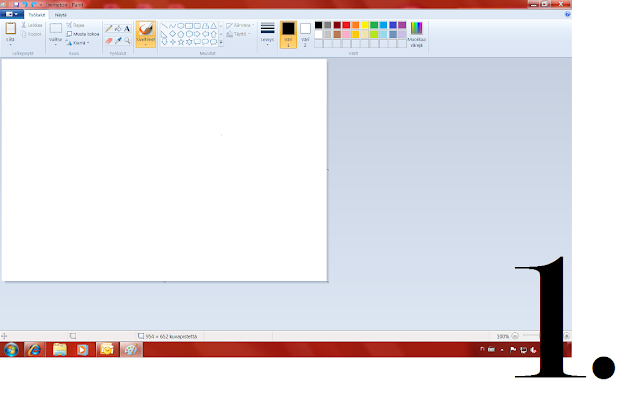The height and width of the screenshot is (414, 640).
Task: Click the Liitä paste clipboard icon
Action: coord(11,29)
